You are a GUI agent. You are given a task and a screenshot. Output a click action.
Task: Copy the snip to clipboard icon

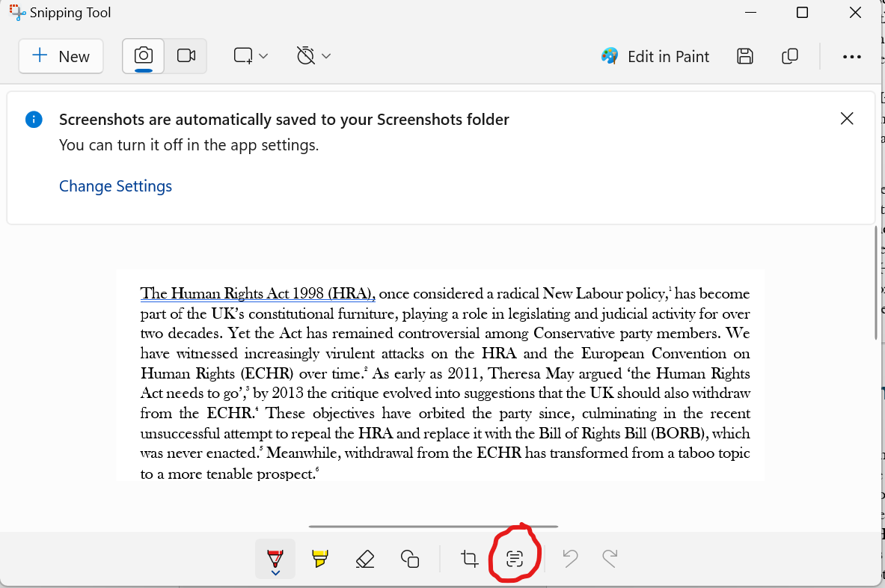tap(789, 56)
